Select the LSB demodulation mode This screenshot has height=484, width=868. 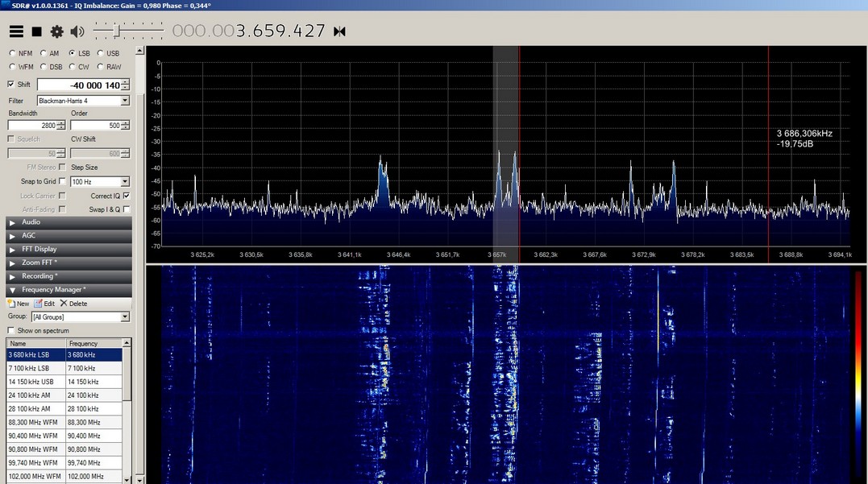(x=79, y=53)
